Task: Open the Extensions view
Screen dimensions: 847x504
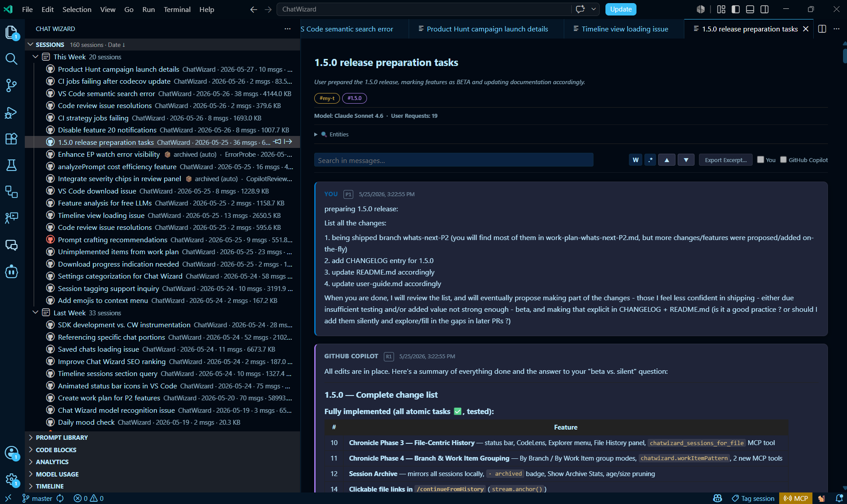Action: coord(12,139)
